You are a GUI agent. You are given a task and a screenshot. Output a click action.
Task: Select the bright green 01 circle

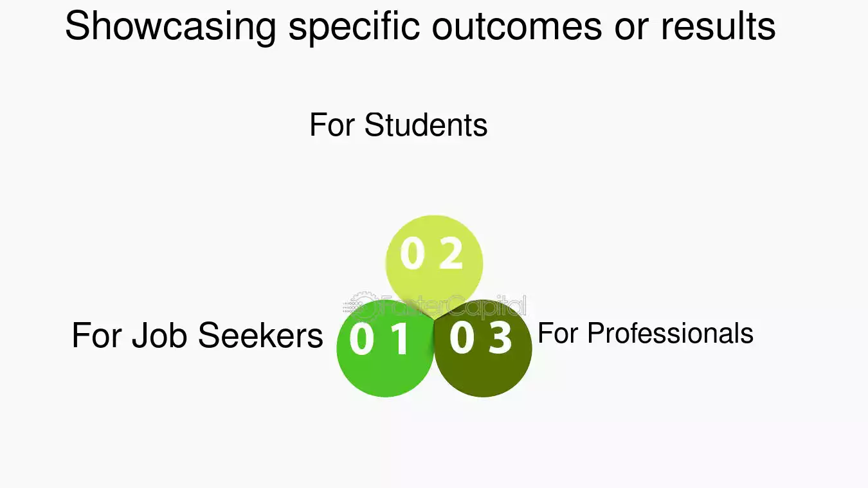[x=385, y=348]
